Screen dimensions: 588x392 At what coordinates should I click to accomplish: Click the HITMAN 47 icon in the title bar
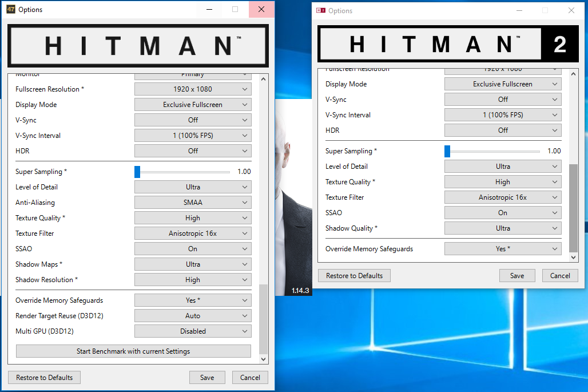pos(11,9)
